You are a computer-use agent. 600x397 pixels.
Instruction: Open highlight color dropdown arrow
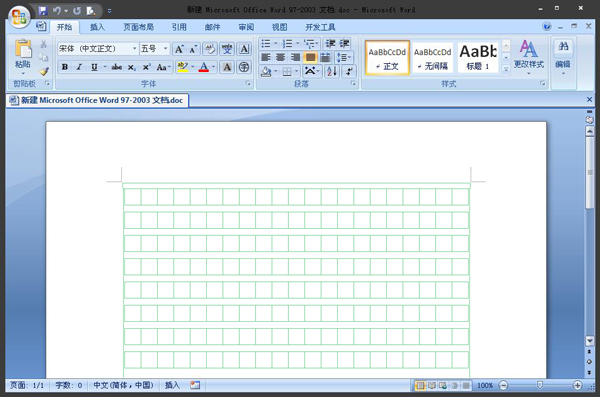(x=192, y=67)
